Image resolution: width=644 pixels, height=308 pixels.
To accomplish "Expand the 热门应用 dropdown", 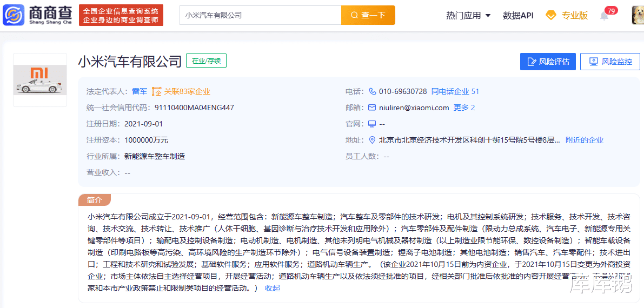I will click(468, 16).
